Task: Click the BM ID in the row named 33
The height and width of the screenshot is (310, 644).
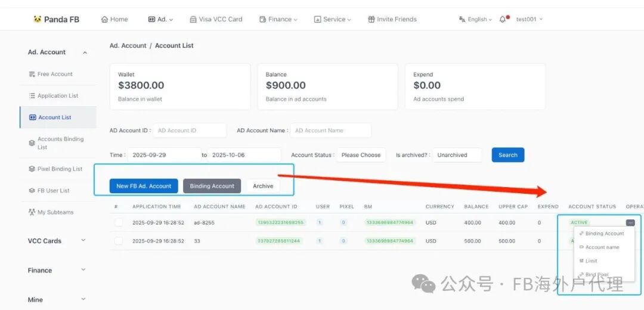Action: click(x=389, y=241)
